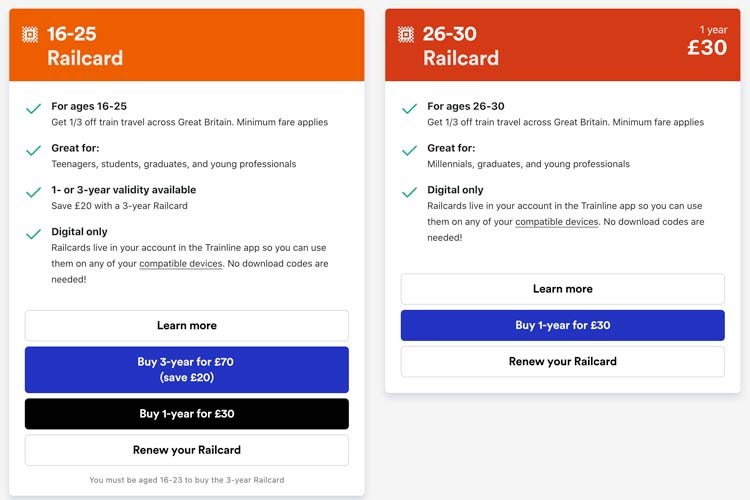Click the 16-25 Railcard header icon
This screenshot has width=750, height=500.
[30, 34]
